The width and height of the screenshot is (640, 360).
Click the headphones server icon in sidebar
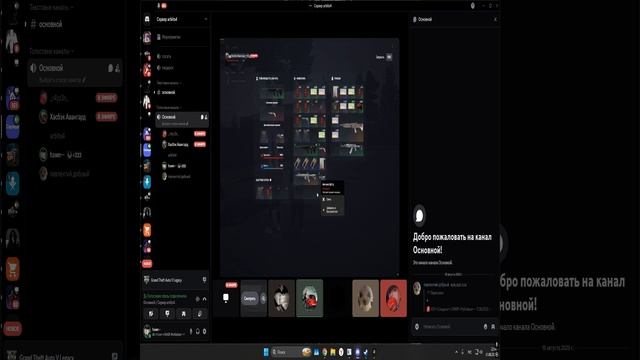pyautogui.click(x=147, y=212)
